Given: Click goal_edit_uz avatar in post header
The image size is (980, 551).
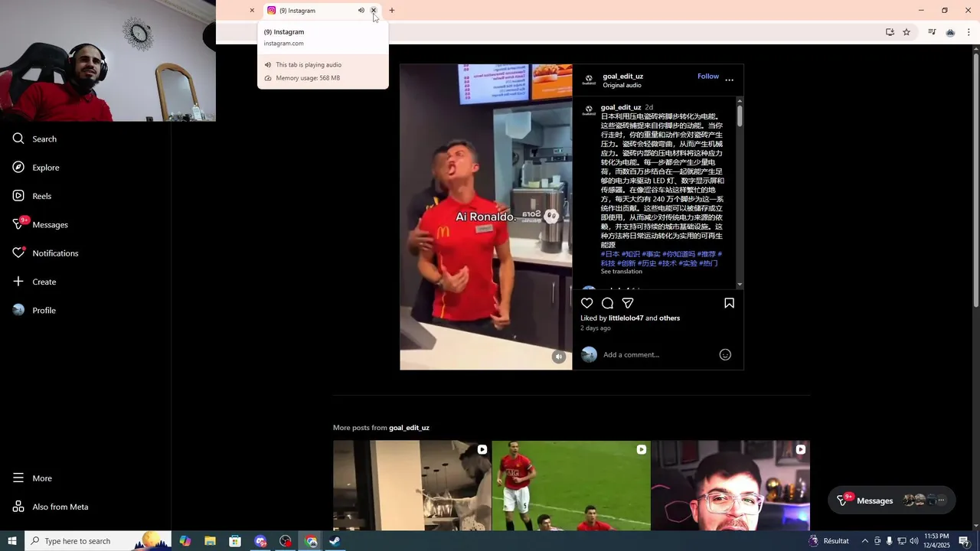Looking at the screenshot, I should [589, 80].
